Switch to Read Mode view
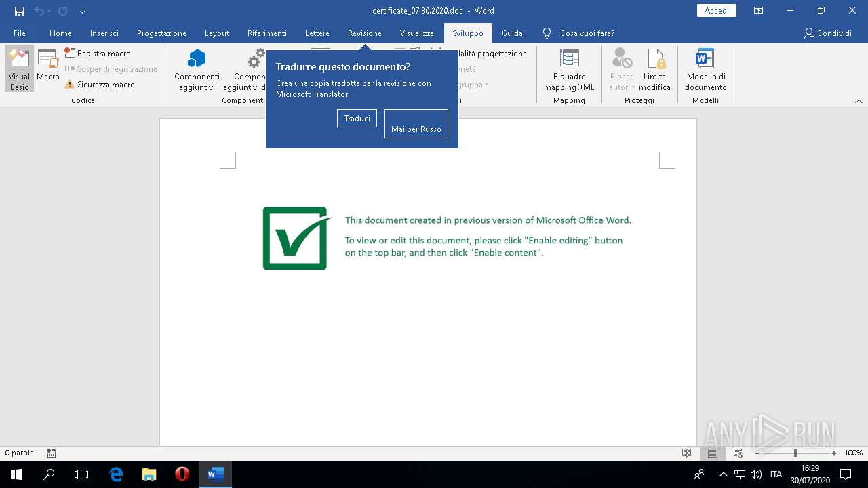868x488 pixels. [x=687, y=453]
